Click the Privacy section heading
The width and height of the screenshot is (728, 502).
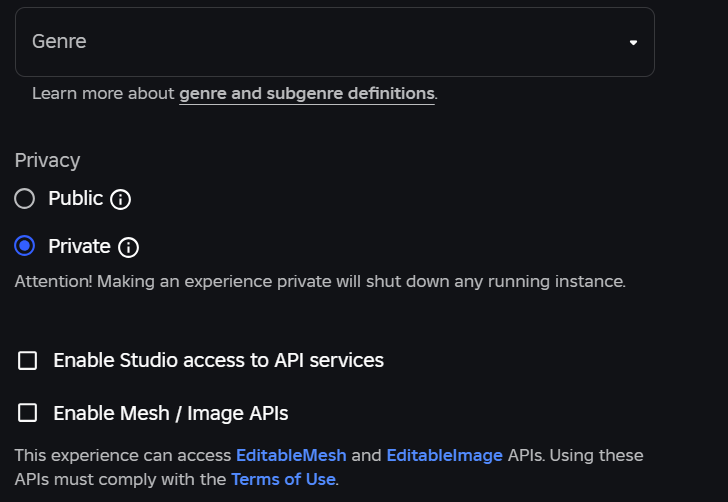point(47,160)
